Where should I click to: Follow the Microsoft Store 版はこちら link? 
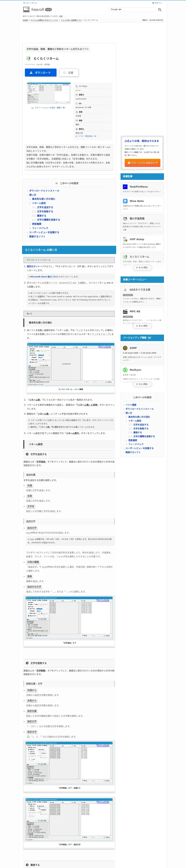(44, 277)
